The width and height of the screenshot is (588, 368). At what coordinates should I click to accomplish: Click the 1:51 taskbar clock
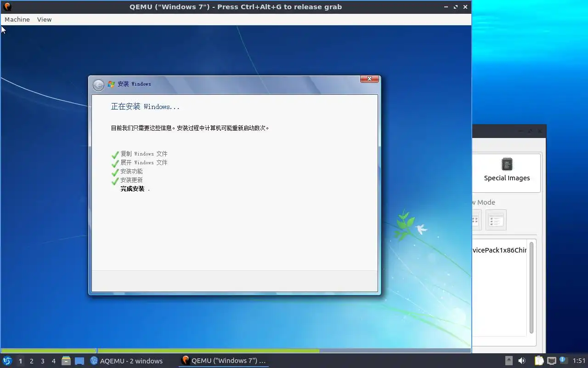[x=579, y=361]
